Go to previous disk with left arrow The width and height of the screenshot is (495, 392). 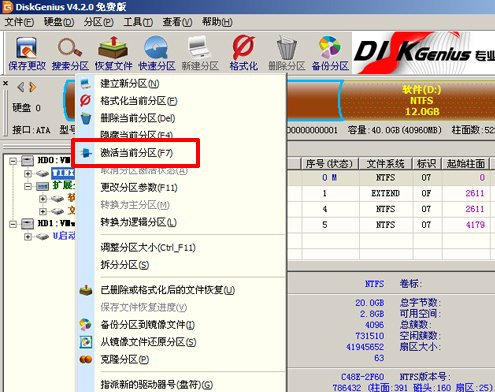21,87
